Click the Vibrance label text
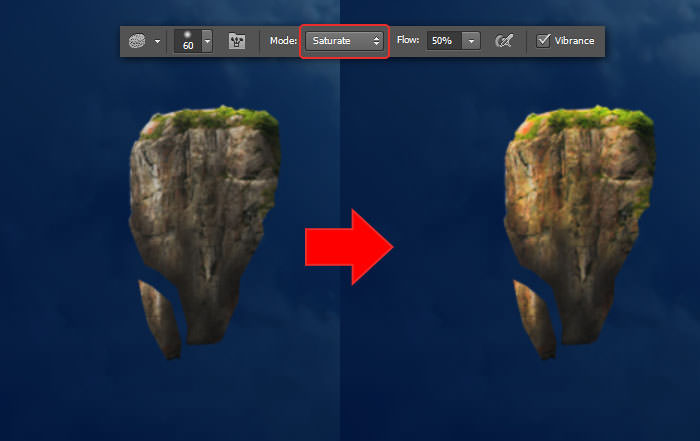Viewport: 700px width, 441px height. tap(574, 41)
